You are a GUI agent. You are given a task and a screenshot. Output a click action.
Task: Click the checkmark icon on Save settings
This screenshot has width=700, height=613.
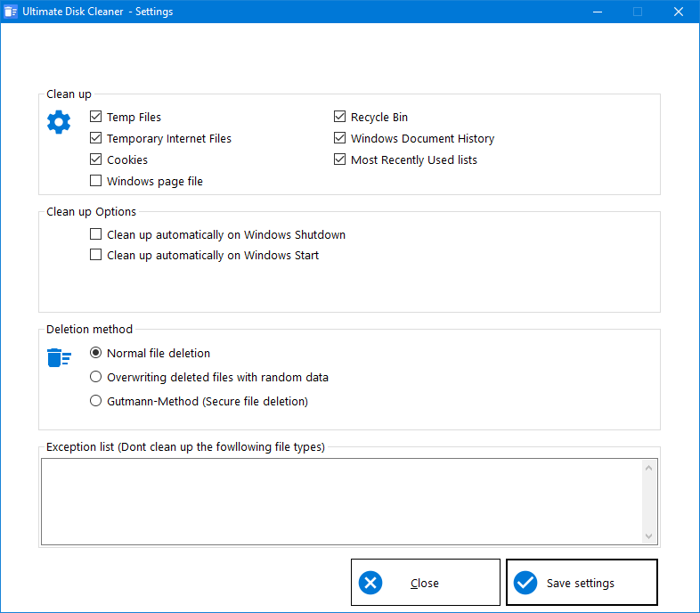525,583
